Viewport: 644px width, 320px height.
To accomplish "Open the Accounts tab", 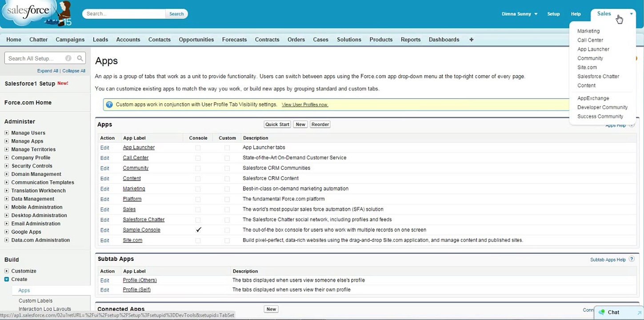I will tap(128, 40).
